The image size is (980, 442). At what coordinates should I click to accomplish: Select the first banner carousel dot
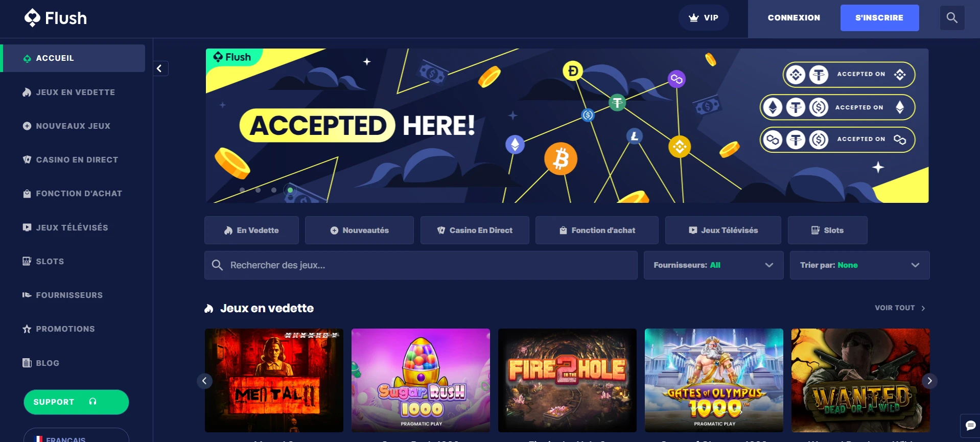coord(242,190)
